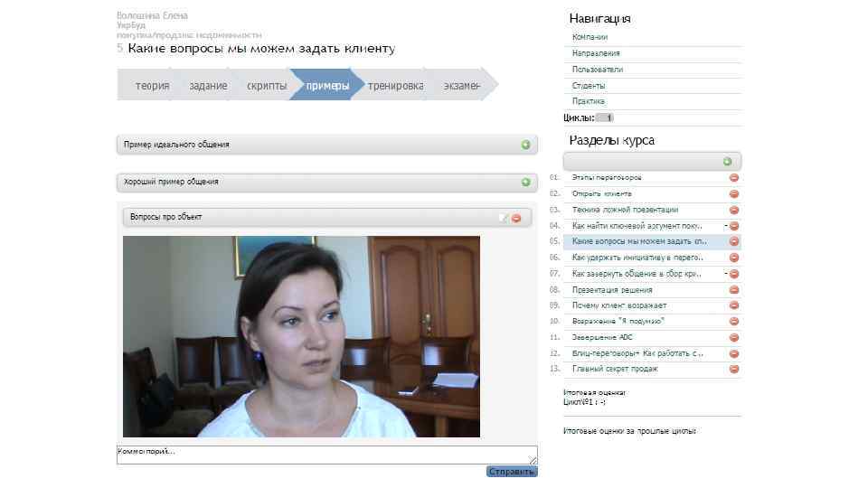
Task: Edit 'Вопросы про объект' using the pencil icon
Action: (504, 218)
